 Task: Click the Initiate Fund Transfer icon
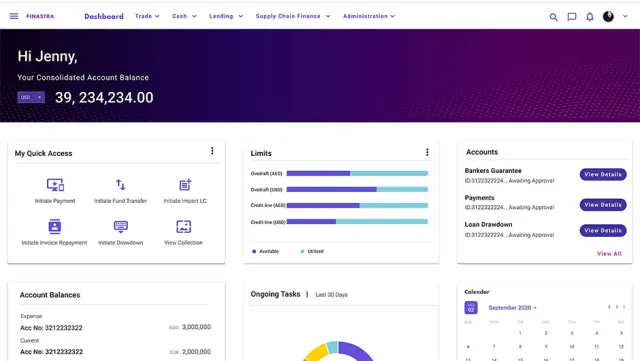(x=120, y=185)
